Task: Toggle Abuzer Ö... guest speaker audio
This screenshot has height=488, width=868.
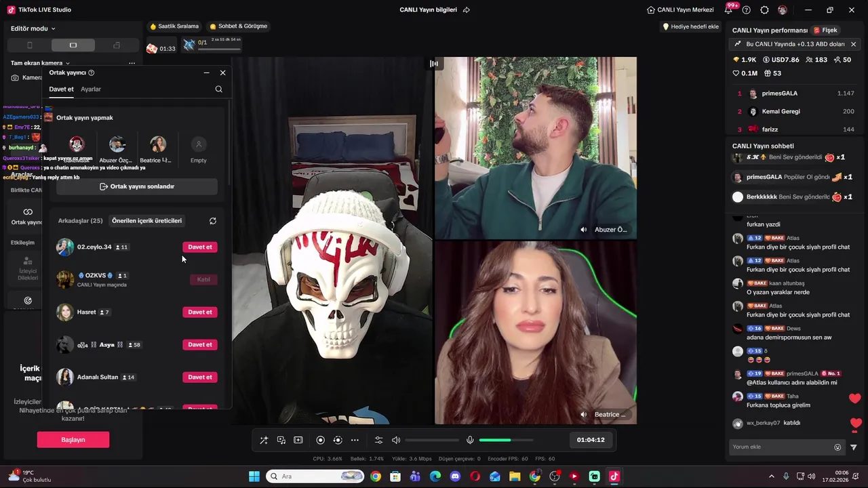Action: coord(583,230)
